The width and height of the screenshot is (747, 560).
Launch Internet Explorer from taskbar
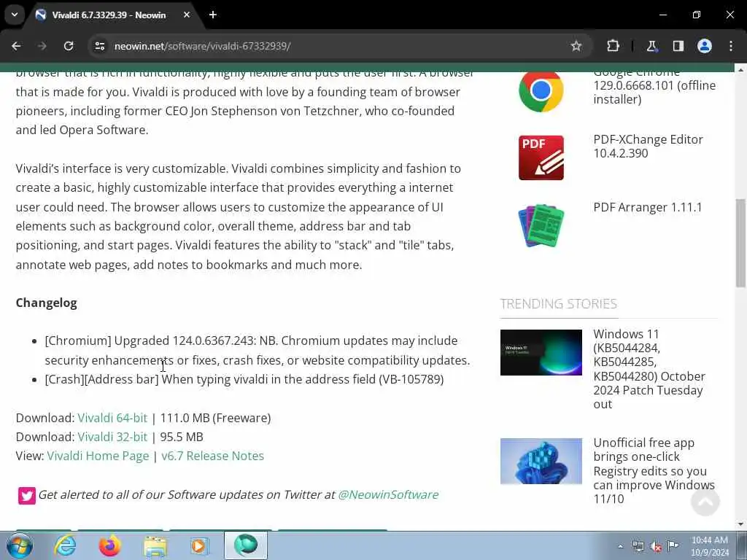click(x=65, y=545)
